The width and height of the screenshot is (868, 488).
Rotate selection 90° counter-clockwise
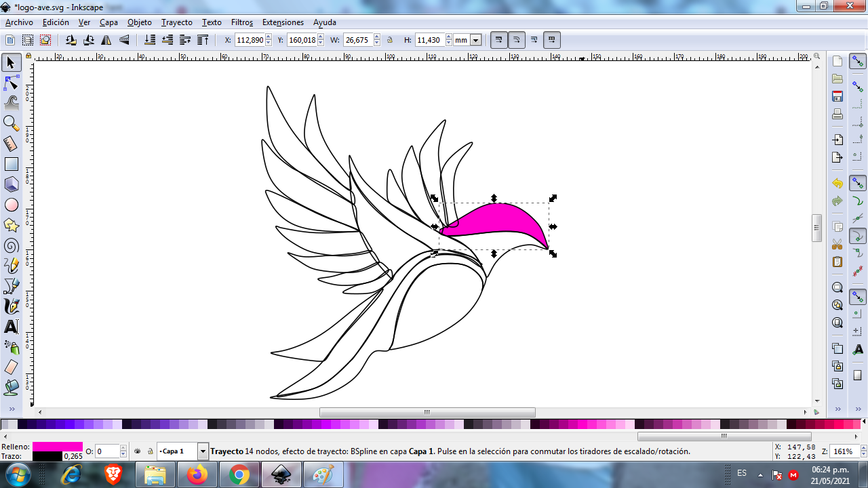71,40
